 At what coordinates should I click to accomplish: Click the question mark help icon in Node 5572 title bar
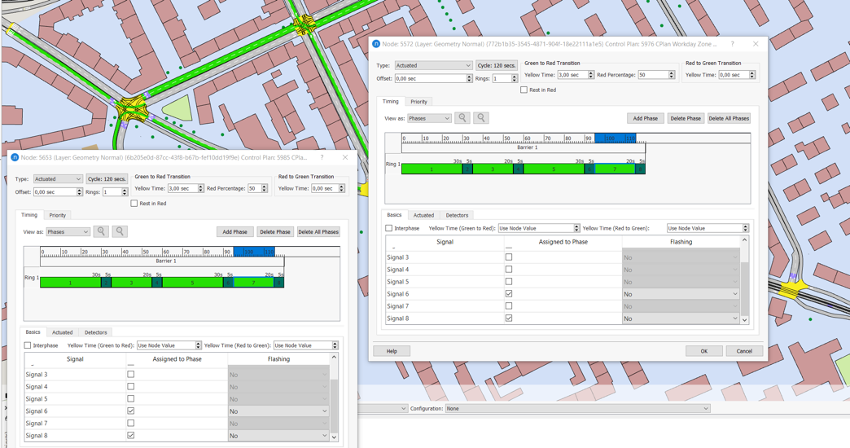pos(732,43)
